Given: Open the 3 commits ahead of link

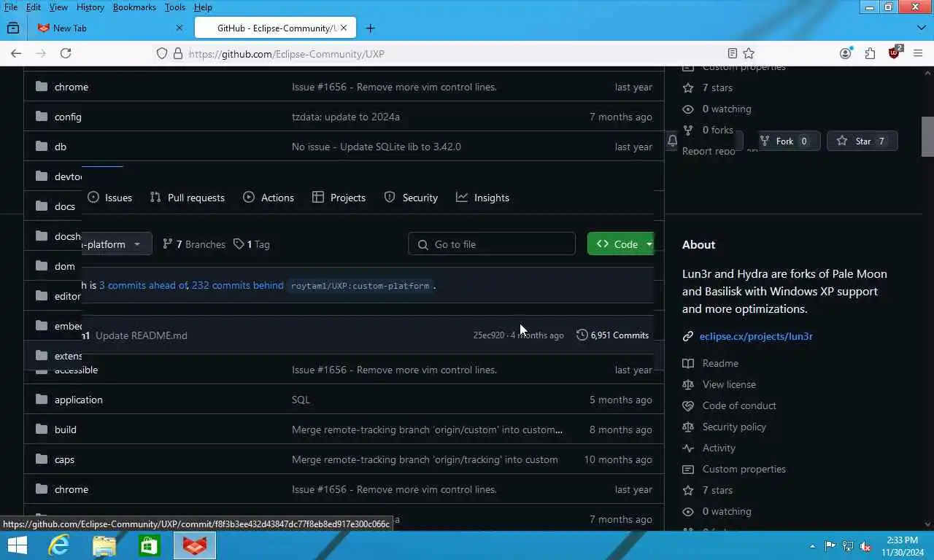Looking at the screenshot, I should [x=143, y=285].
